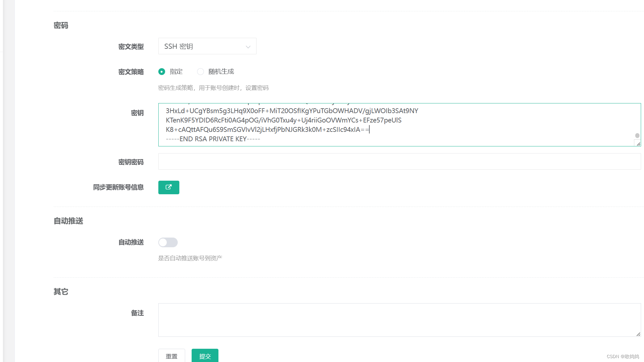Click the 密钥 field label
Screen dimensions: 644x362
click(x=137, y=113)
